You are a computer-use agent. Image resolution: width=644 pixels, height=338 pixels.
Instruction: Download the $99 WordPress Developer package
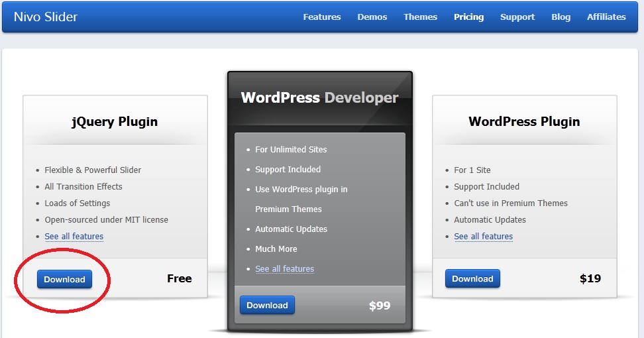pyautogui.click(x=267, y=305)
